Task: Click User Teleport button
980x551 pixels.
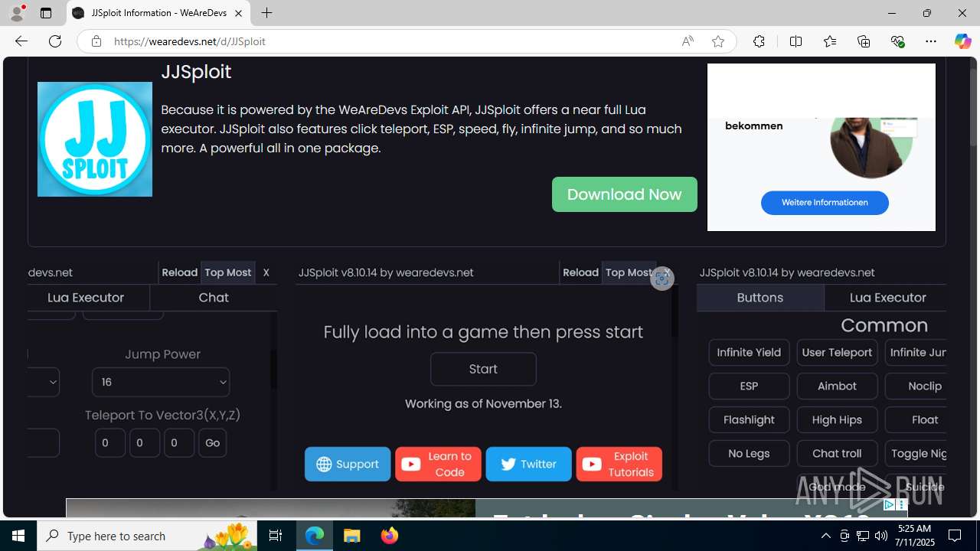Action: tap(837, 353)
